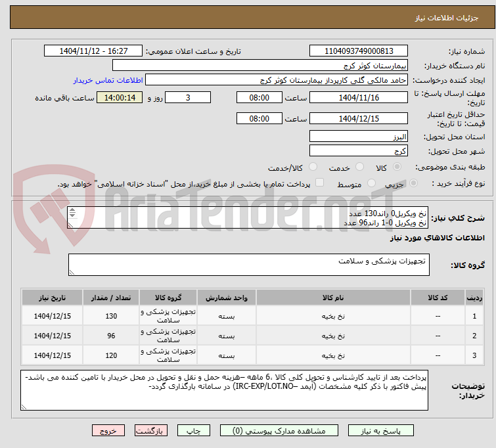Click the گروه کالا column header
The height and width of the screenshot is (448, 496).
point(168,298)
